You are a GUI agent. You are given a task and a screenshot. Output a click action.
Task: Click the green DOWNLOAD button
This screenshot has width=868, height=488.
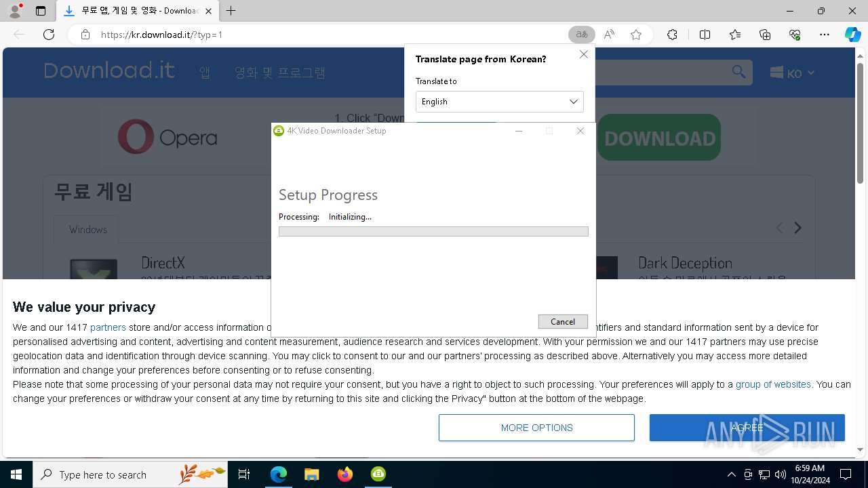659,138
